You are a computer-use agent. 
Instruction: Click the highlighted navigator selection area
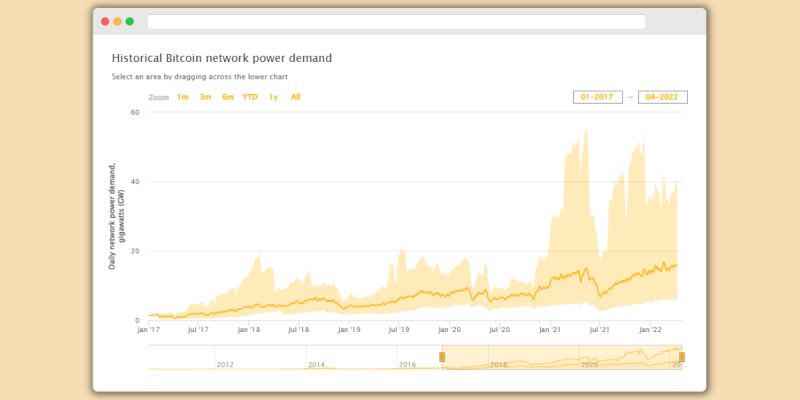pos(562,357)
